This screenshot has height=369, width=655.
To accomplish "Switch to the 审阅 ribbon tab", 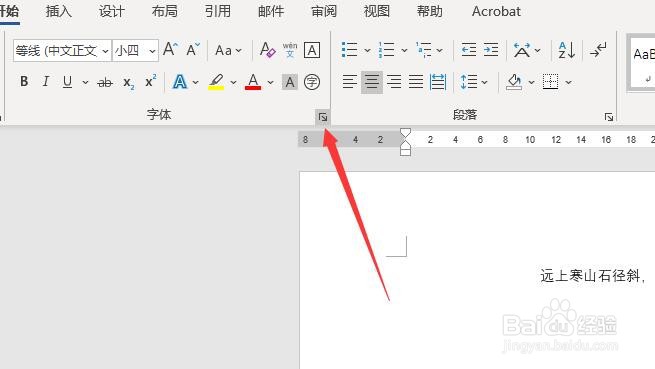I will tap(324, 11).
